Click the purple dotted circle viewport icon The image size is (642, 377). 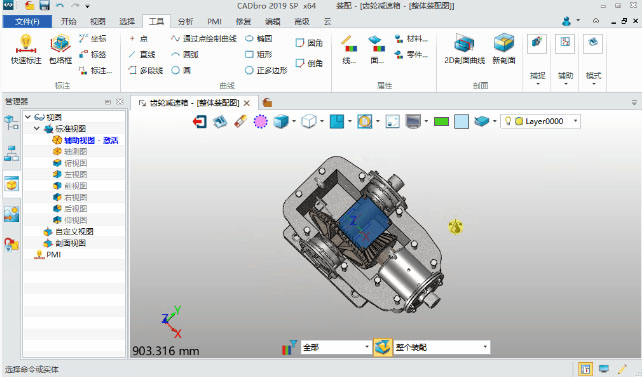[x=260, y=122]
